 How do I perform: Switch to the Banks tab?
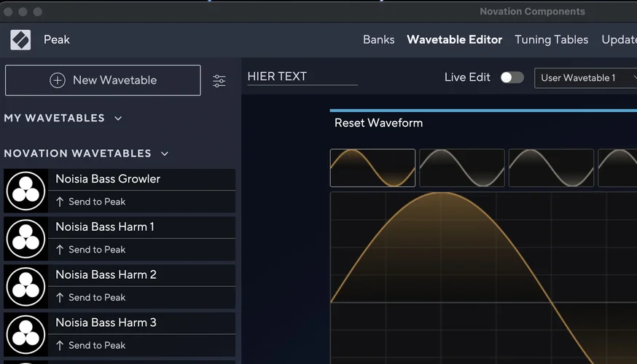(x=378, y=40)
